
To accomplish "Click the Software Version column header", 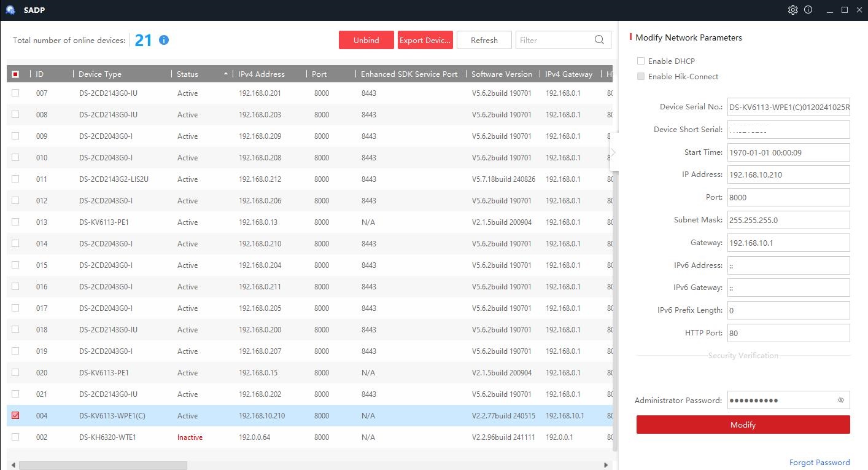I will 502,74.
